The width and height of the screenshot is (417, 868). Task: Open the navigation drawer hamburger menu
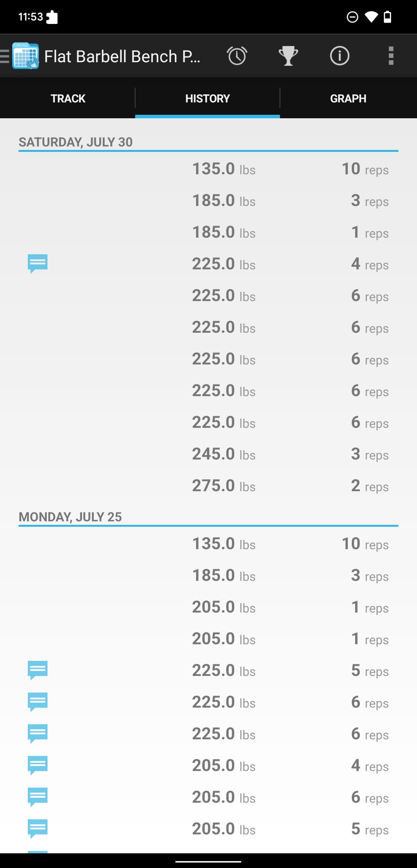[5, 56]
